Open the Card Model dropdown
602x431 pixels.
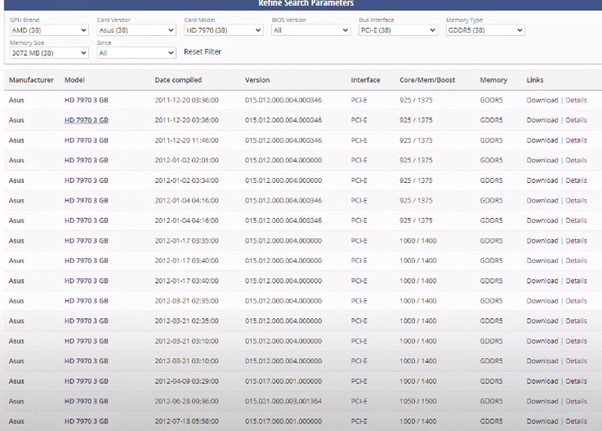click(224, 30)
